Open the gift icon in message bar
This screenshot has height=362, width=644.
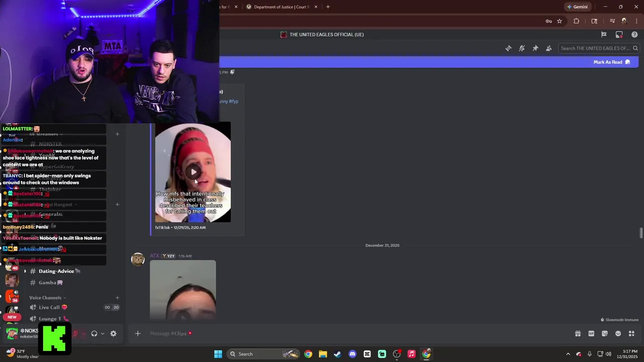coord(578,333)
